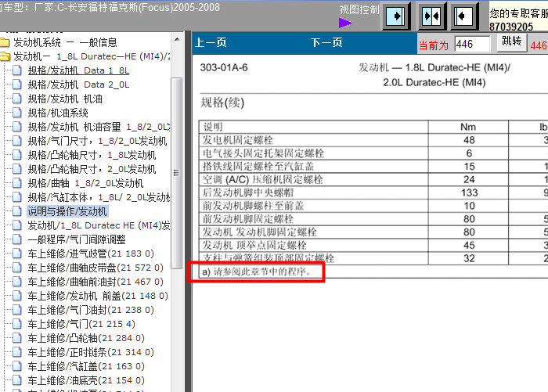548x392 pixels.
Task: Open 规格/凸轮轴尺寸, 1_8L发动机 item
Action: 92,155
